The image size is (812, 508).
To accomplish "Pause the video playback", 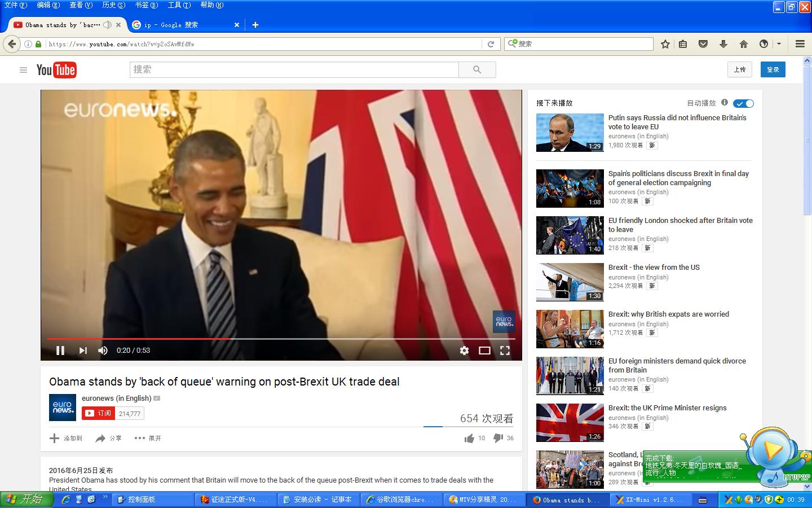I will [60, 351].
